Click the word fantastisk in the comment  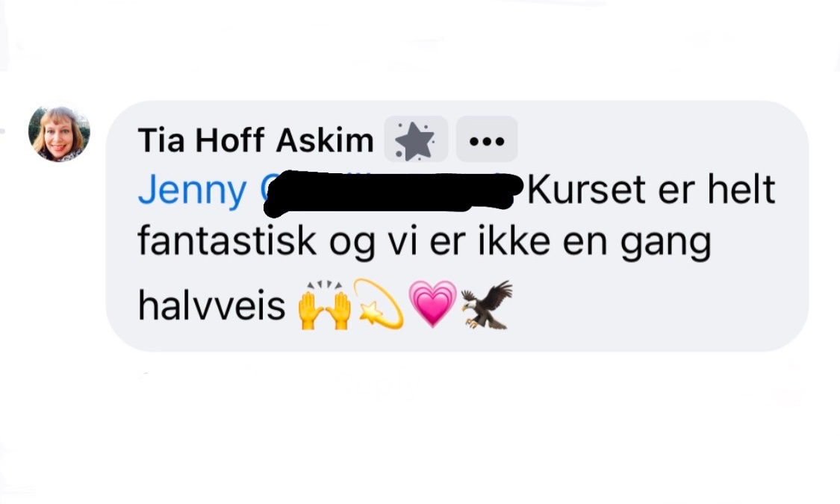(x=226, y=241)
